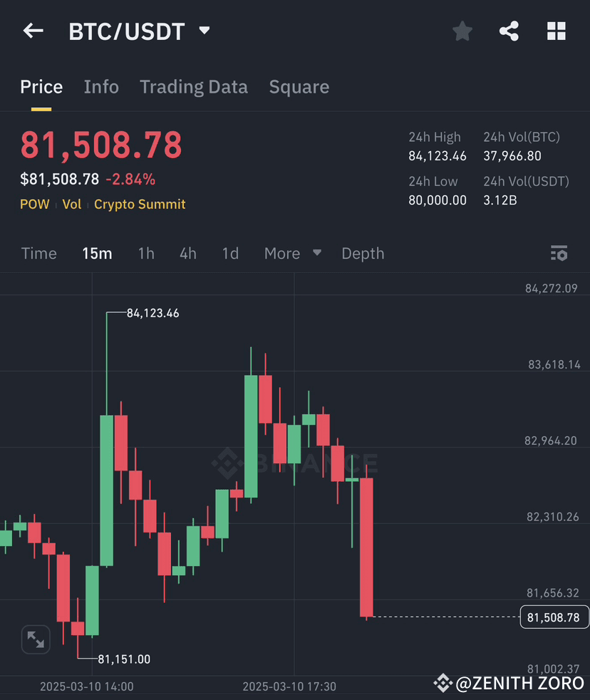Click the POW tag
The image size is (590, 700).
(34, 204)
